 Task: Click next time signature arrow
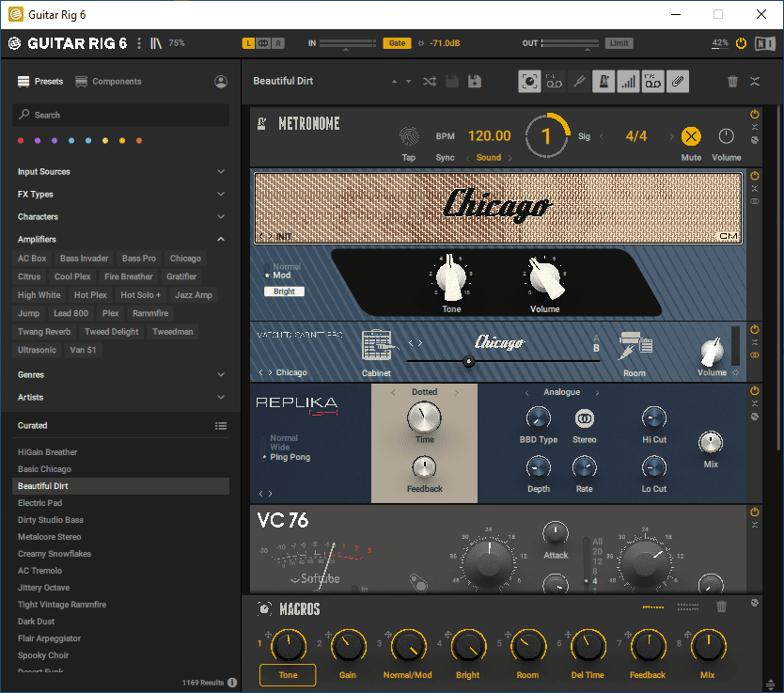(x=671, y=136)
